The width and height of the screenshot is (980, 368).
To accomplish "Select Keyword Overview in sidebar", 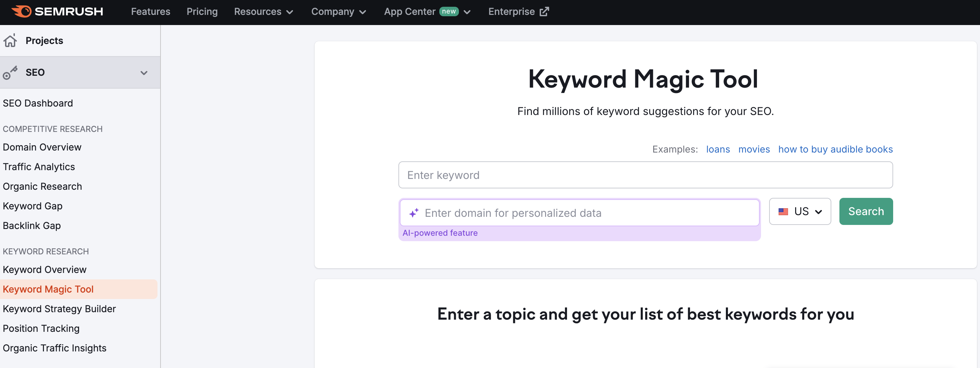I will click(x=45, y=269).
